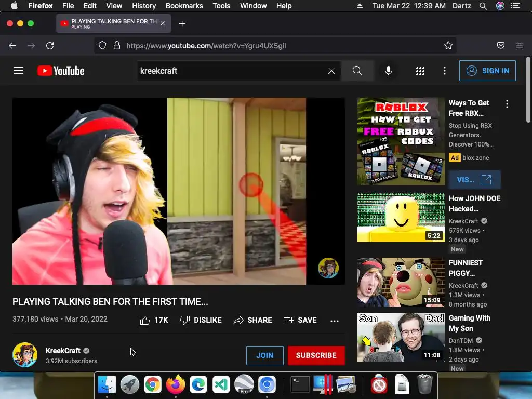Open the History menu

144,6
